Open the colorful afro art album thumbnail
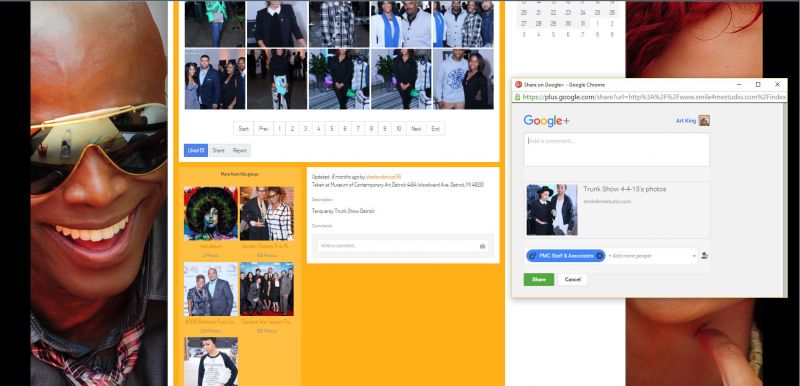The image size is (800, 386). 211,213
